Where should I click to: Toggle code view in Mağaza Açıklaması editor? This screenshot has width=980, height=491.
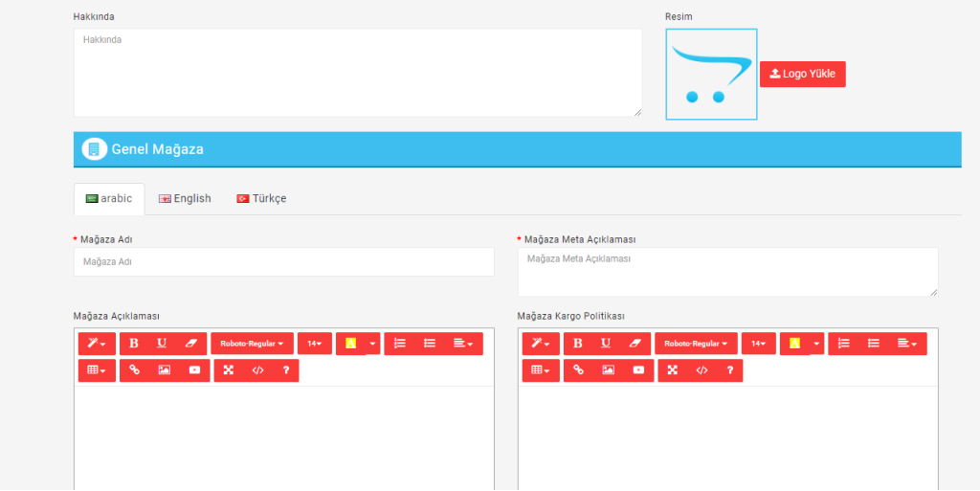[x=257, y=370]
